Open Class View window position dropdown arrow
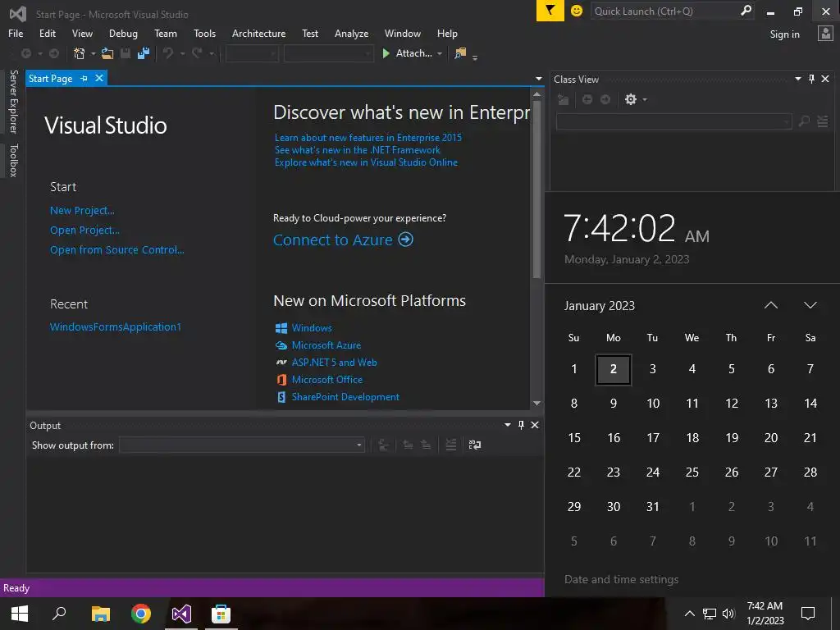 [797, 79]
